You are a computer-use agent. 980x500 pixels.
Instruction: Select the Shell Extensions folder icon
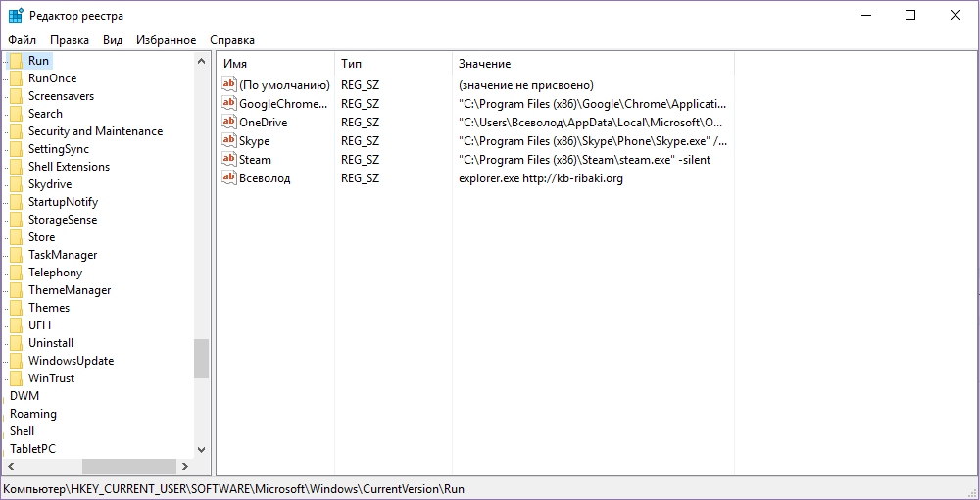[x=17, y=167]
